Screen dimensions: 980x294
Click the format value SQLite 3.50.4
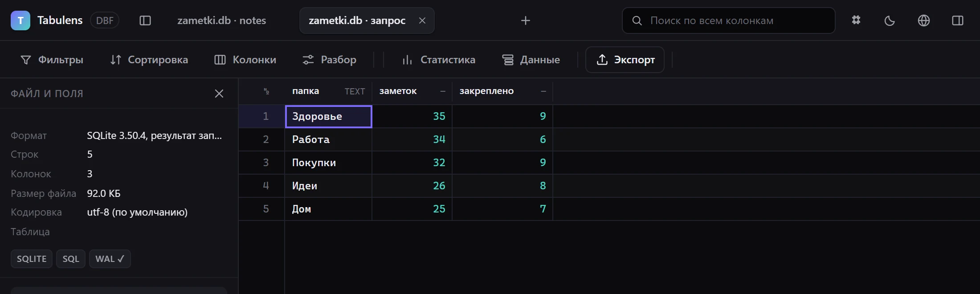(x=154, y=135)
